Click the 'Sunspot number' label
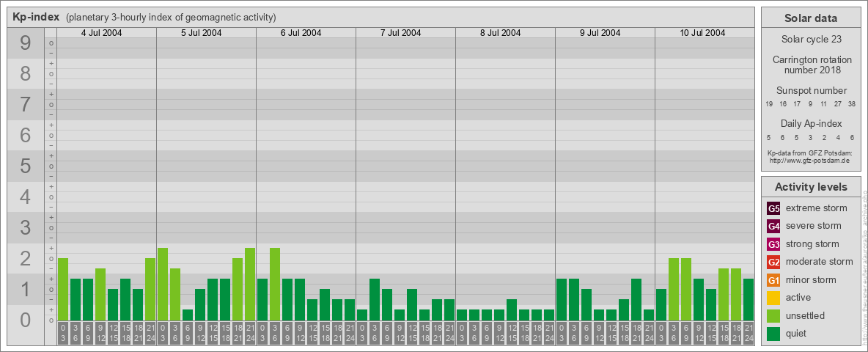This screenshot has width=868, height=352. coord(812,91)
